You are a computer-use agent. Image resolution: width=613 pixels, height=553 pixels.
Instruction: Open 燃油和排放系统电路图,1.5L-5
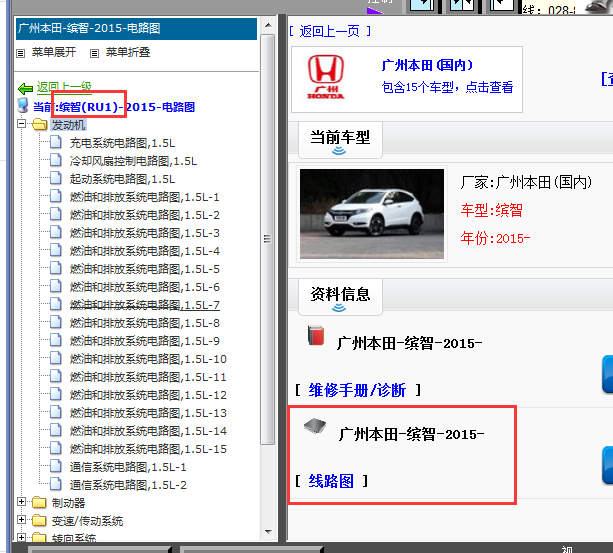[x=145, y=269]
